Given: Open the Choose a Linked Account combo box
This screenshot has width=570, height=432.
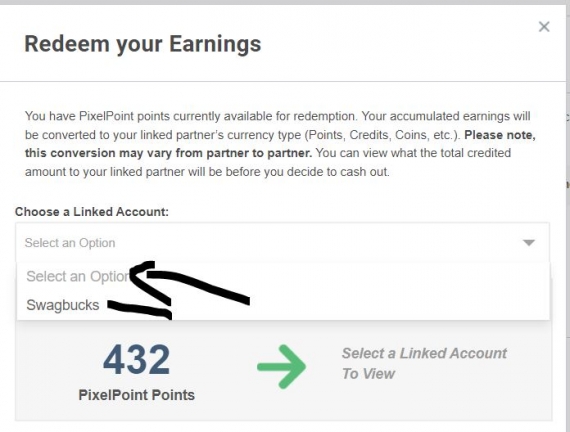Looking at the screenshot, I should click(282, 243).
